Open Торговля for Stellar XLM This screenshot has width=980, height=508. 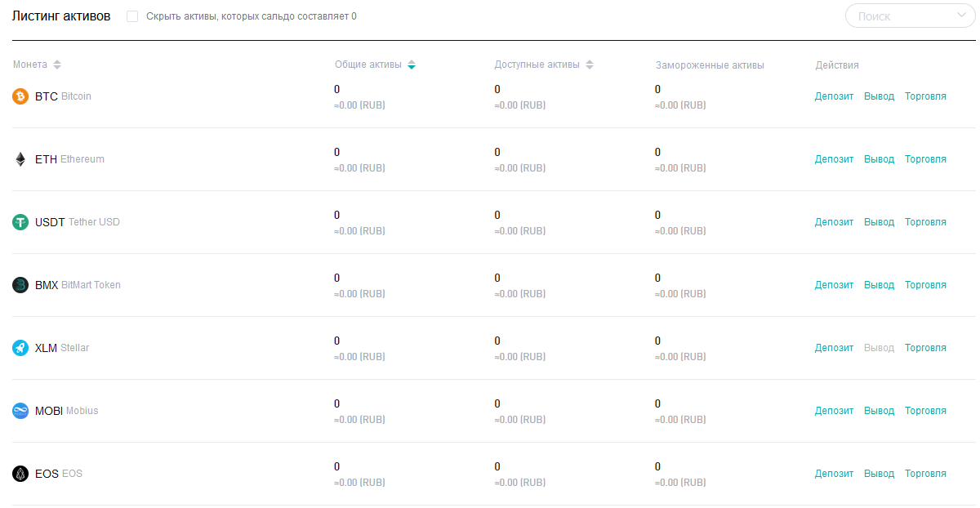[x=925, y=348]
